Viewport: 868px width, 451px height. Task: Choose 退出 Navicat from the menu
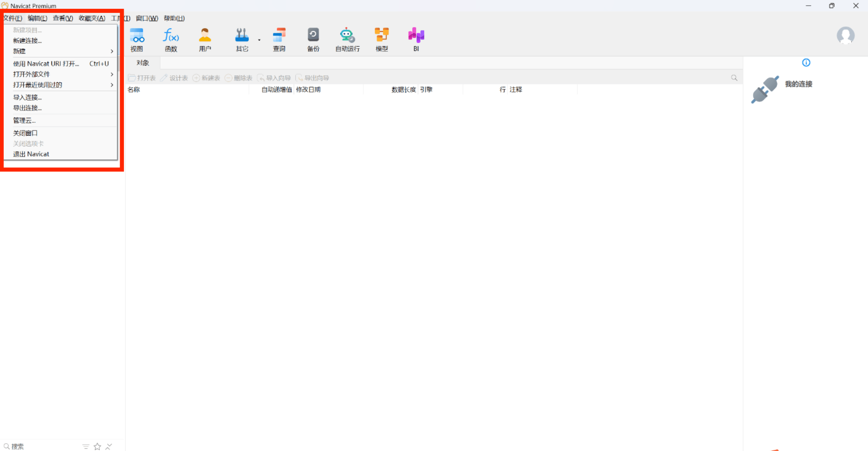click(x=60, y=154)
